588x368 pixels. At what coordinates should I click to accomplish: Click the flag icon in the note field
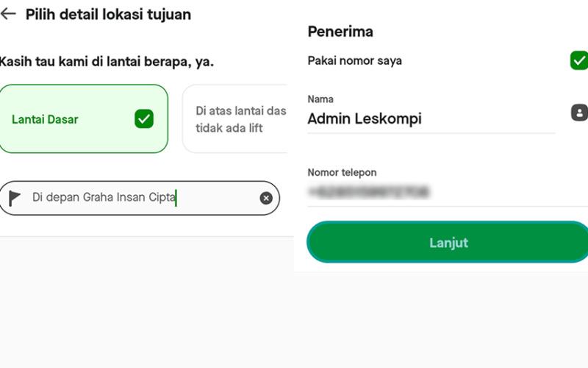point(15,198)
